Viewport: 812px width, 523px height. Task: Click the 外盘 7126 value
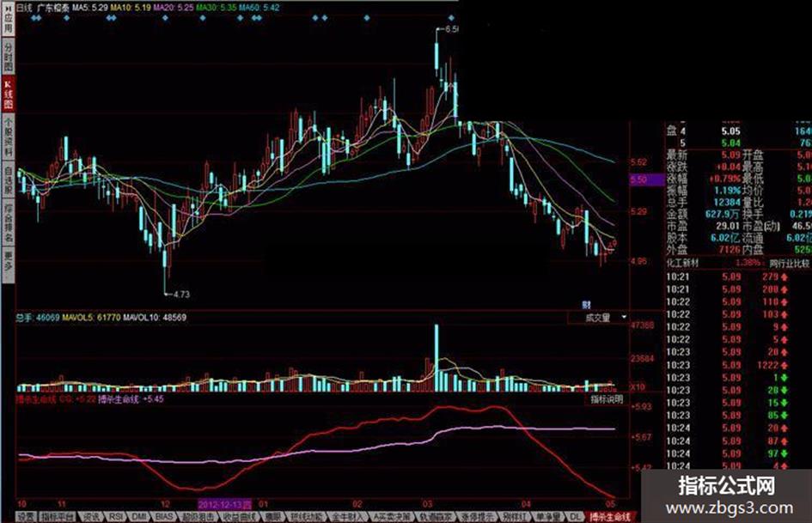tap(730, 250)
